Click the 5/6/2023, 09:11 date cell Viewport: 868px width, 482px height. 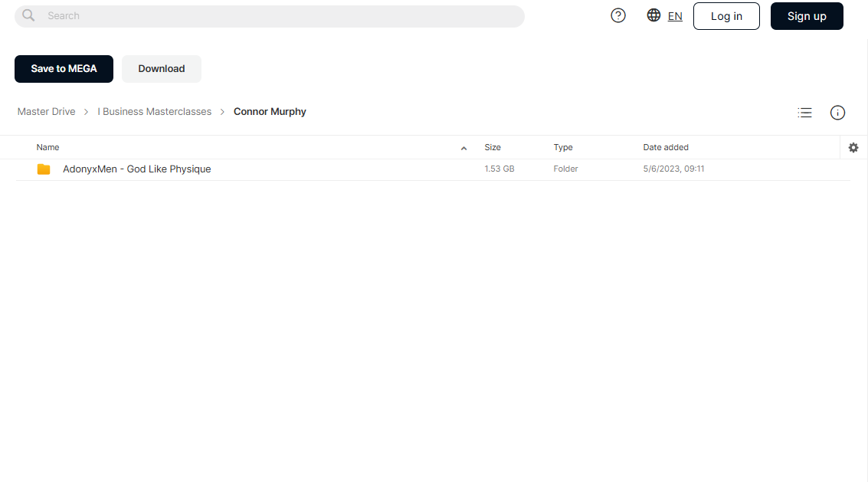click(x=673, y=169)
